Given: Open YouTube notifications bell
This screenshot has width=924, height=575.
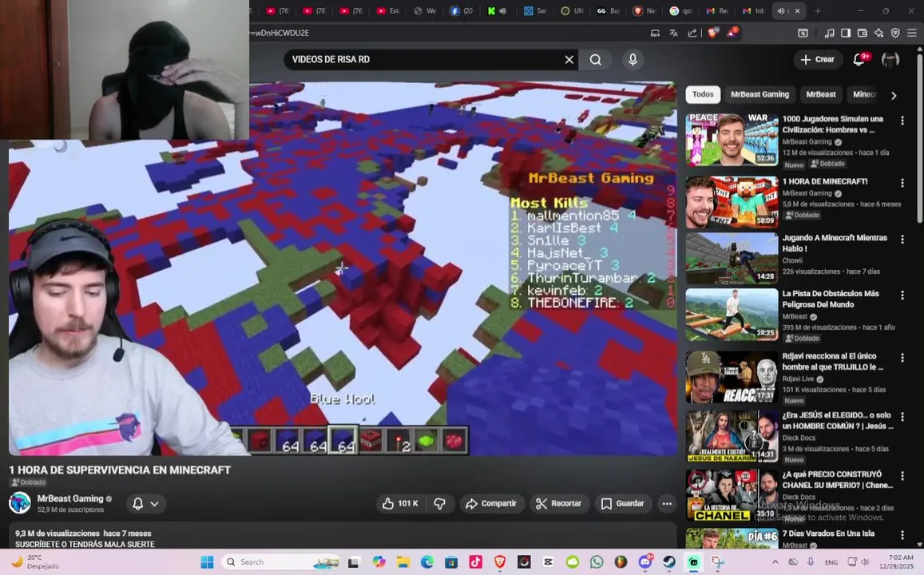Looking at the screenshot, I should (860, 59).
